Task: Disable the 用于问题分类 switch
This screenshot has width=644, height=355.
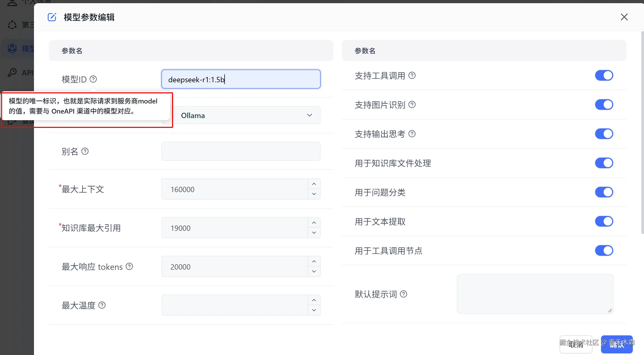Action: 604,192
